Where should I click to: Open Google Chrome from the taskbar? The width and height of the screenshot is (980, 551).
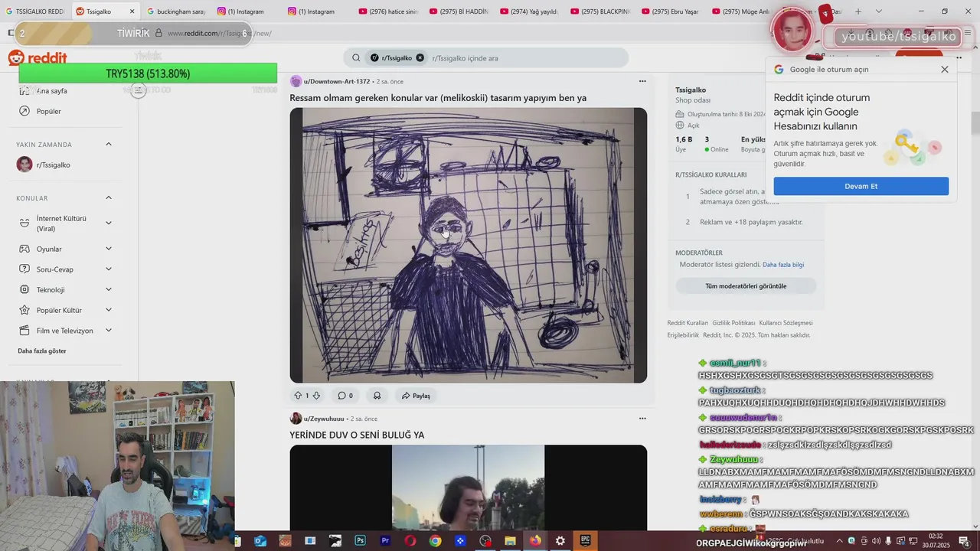[x=435, y=541]
